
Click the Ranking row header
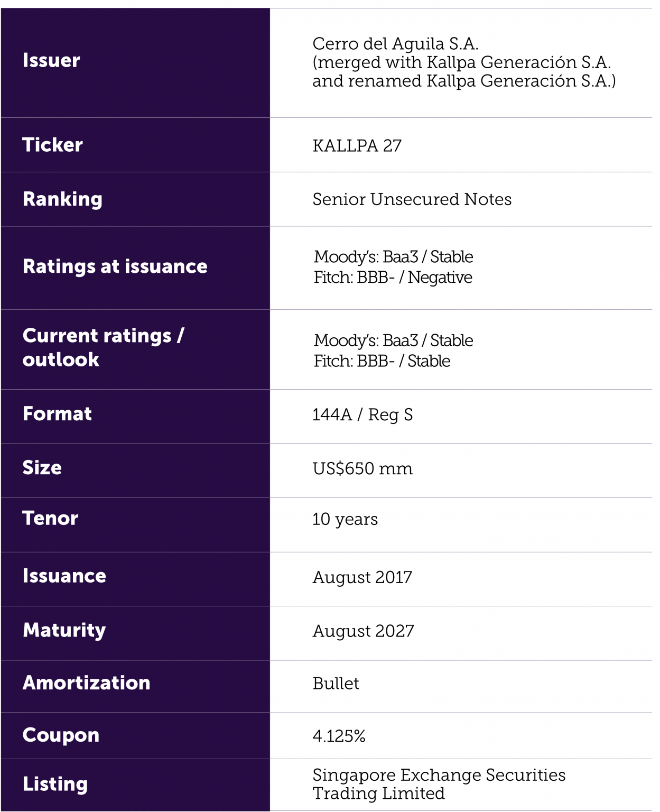coord(62,199)
